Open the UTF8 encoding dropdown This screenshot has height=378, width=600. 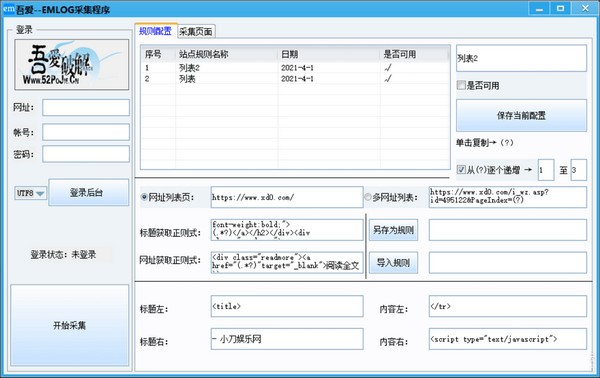30,193
